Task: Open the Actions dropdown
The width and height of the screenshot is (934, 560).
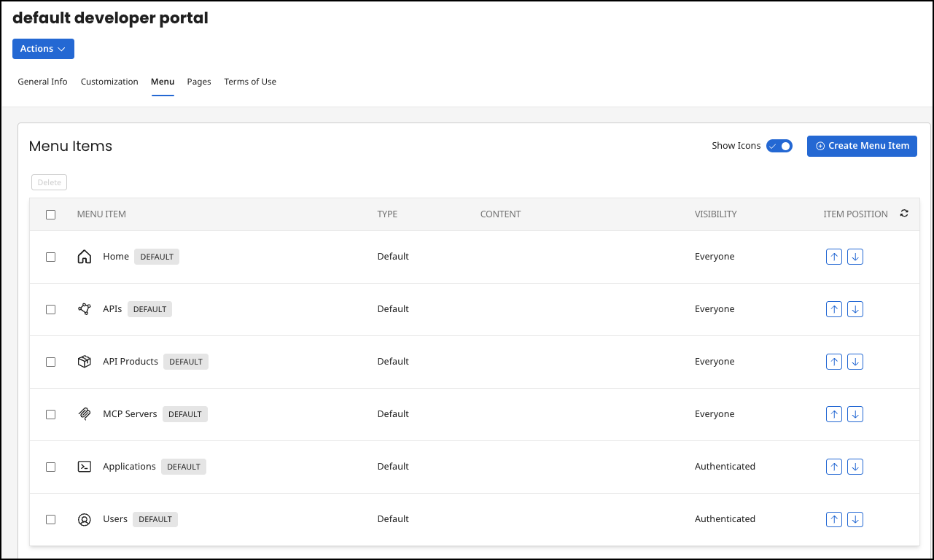Action: pos(43,49)
